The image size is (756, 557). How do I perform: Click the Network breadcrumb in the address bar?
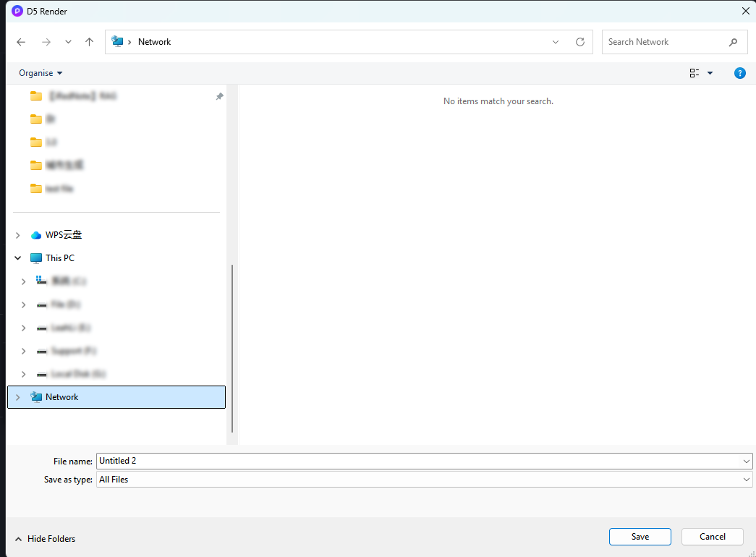pos(154,42)
